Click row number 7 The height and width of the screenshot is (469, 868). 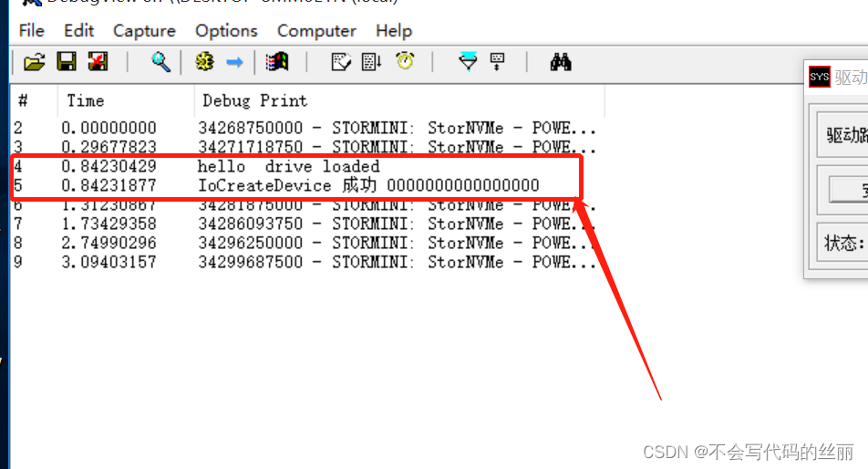tap(18, 224)
